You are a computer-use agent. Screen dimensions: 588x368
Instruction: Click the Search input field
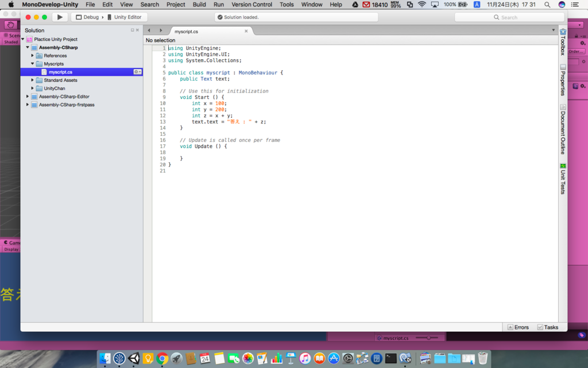point(509,17)
